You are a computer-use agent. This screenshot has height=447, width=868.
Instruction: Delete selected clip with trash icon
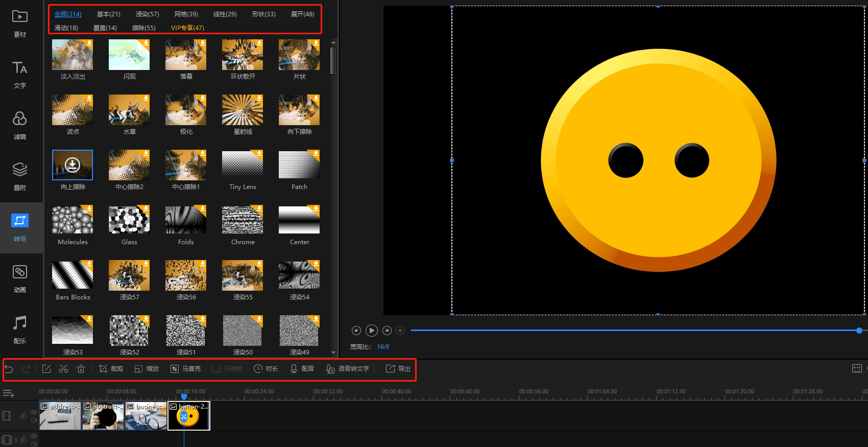point(81,369)
